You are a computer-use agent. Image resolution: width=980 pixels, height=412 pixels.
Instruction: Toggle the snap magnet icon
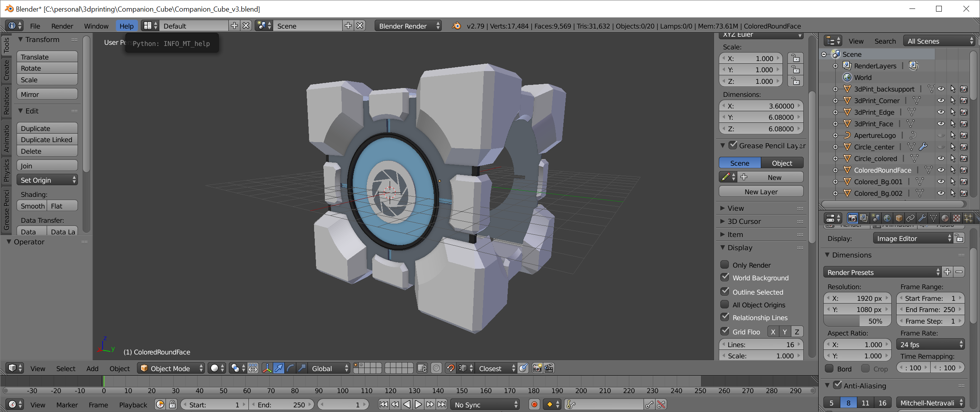[x=450, y=368]
